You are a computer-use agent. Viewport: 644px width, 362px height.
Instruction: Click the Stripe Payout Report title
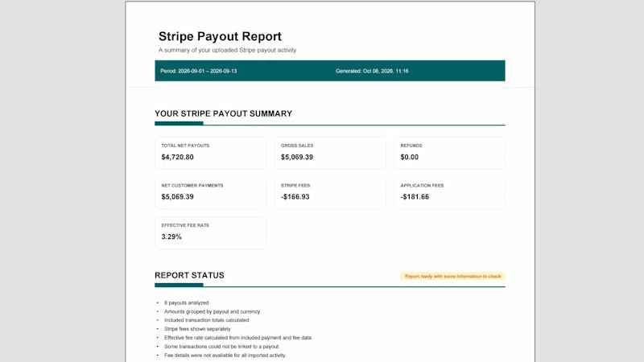click(220, 36)
